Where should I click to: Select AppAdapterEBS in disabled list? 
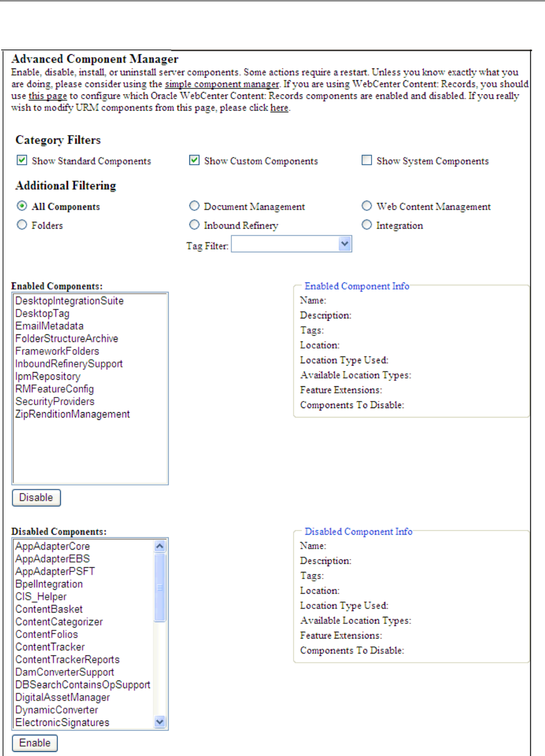coord(52,558)
